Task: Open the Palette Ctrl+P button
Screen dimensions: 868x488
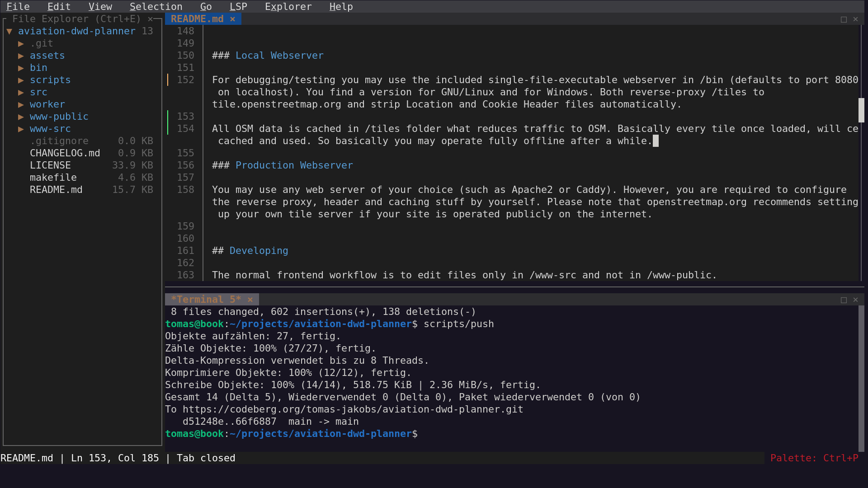Action: 814,458
